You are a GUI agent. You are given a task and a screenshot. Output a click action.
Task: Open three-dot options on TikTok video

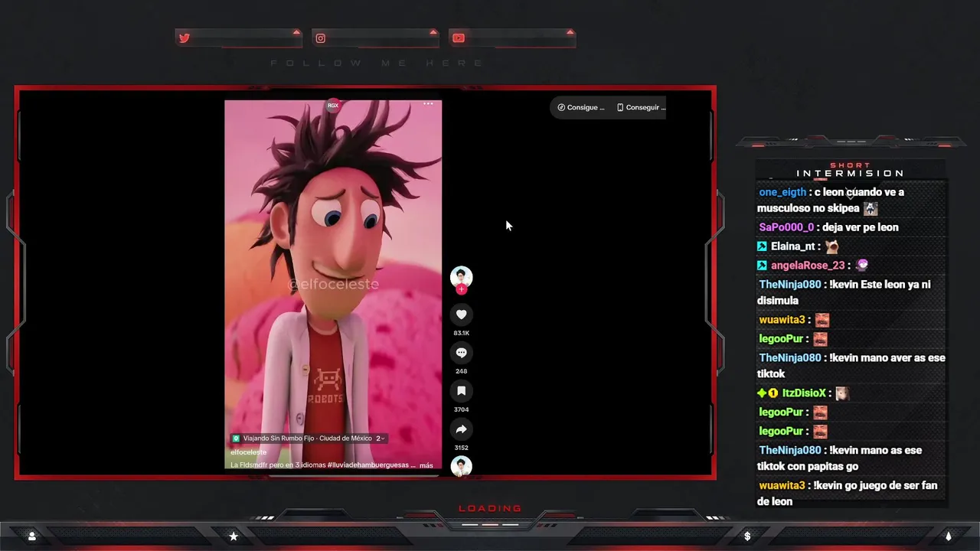coord(428,103)
